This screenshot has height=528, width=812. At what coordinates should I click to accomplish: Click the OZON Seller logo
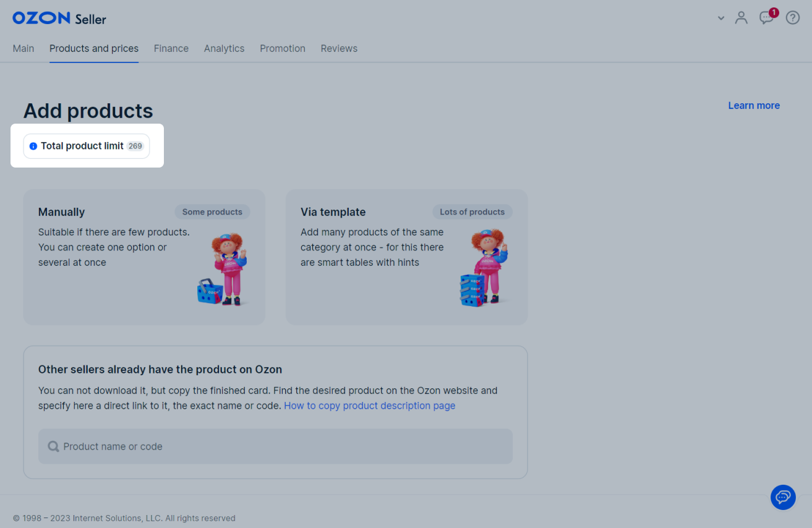[58, 18]
